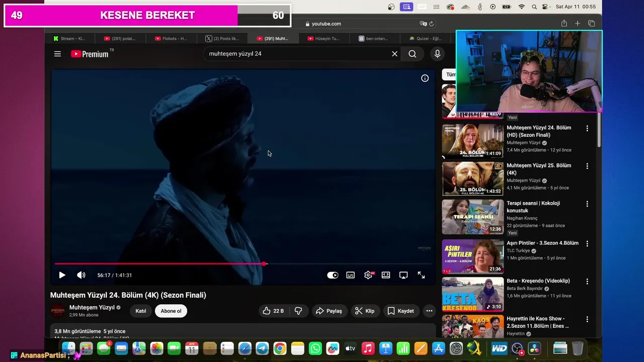Open options for Aşırı Pintiler suggestion

tap(587, 243)
